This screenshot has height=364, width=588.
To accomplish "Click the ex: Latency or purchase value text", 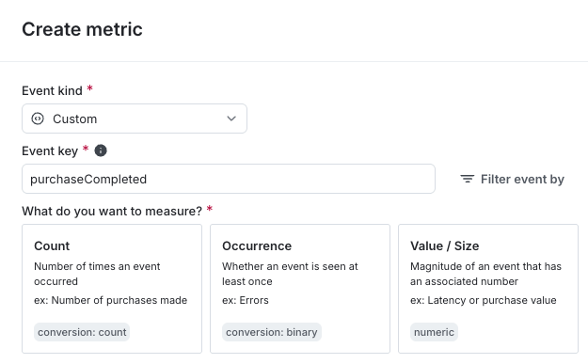I will pos(484,300).
